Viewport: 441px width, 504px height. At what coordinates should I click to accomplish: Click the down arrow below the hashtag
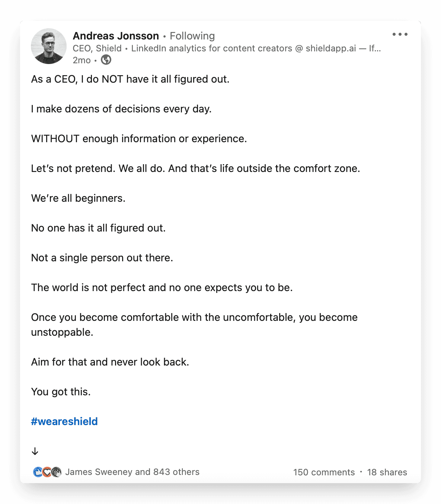(x=35, y=451)
